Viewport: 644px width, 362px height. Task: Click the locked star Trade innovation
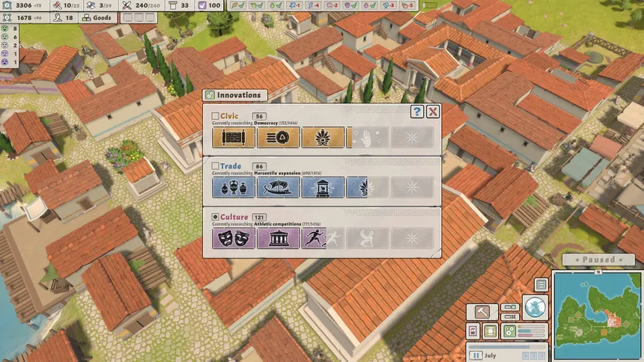click(x=412, y=188)
